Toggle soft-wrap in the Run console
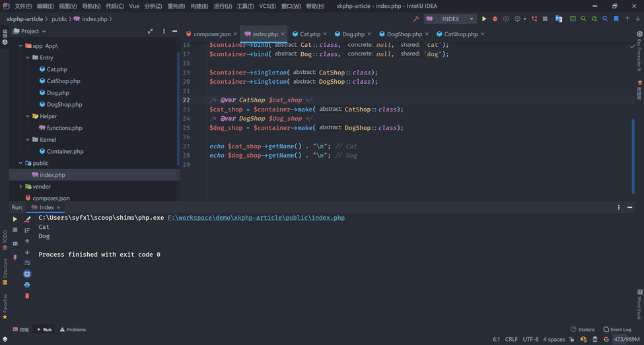This screenshot has width=644, height=345. (x=27, y=263)
